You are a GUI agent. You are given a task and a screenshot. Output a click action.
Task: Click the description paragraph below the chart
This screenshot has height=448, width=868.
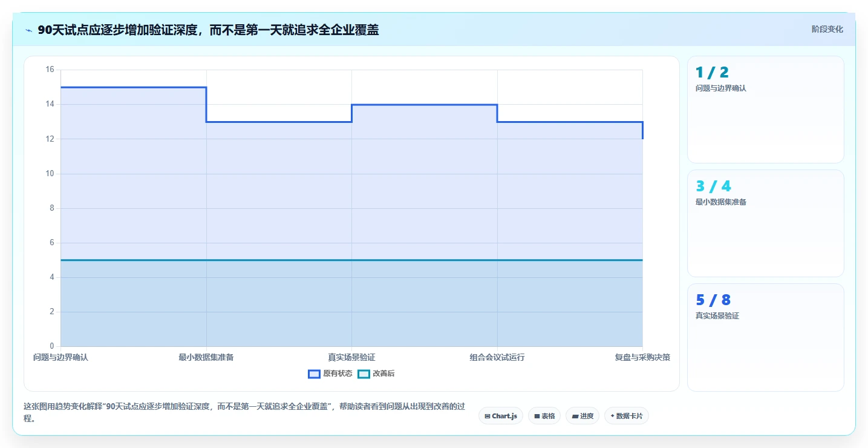(244, 412)
